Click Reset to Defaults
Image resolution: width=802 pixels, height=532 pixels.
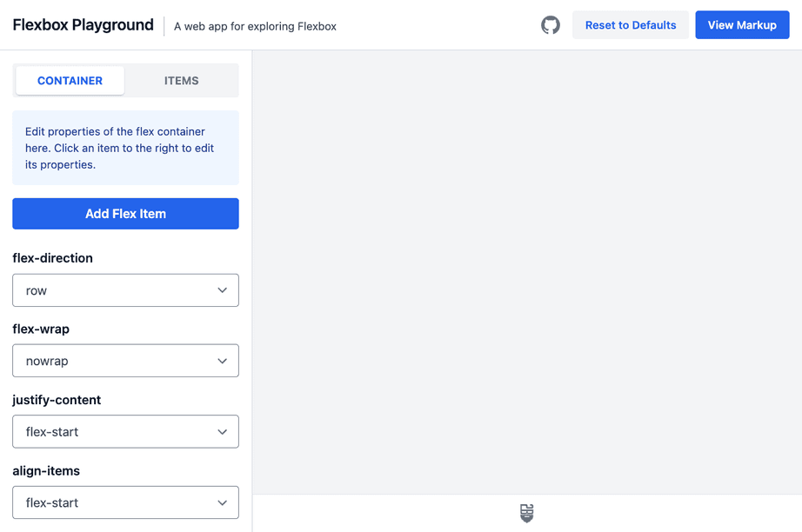point(630,24)
